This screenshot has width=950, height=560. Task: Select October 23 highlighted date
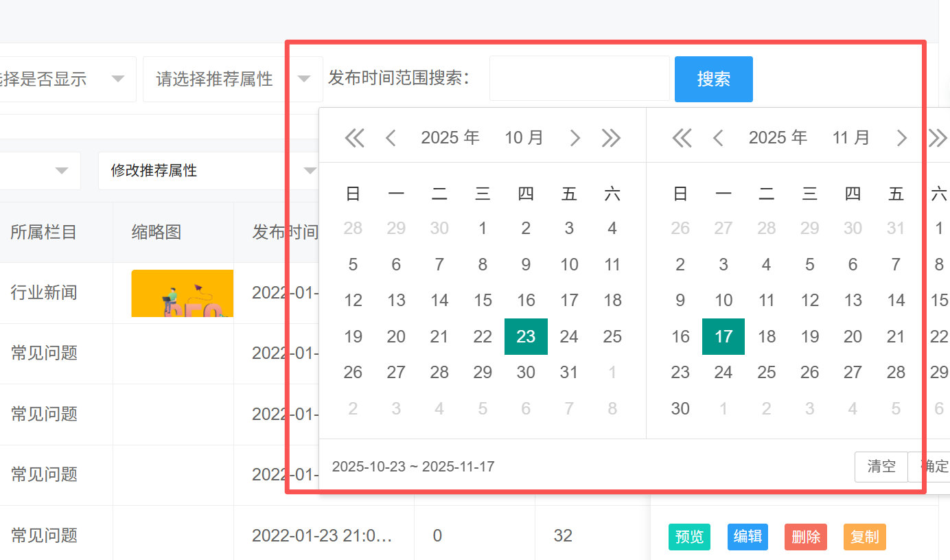click(x=526, y=336)
